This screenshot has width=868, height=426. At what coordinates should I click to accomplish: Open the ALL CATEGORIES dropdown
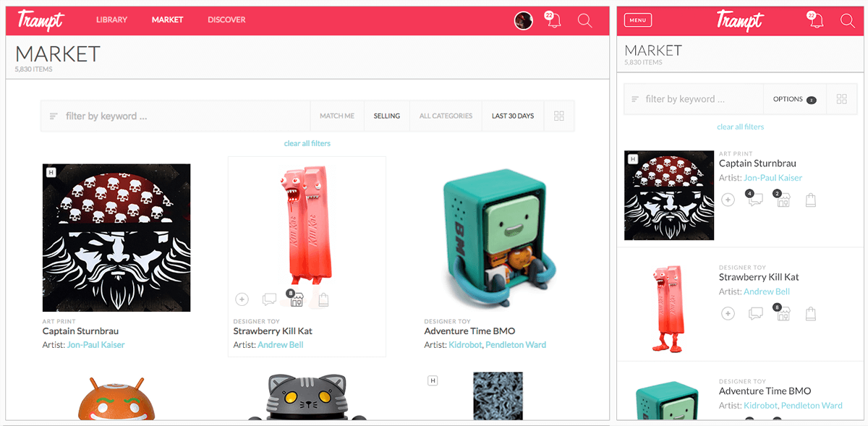click(446, 116)
